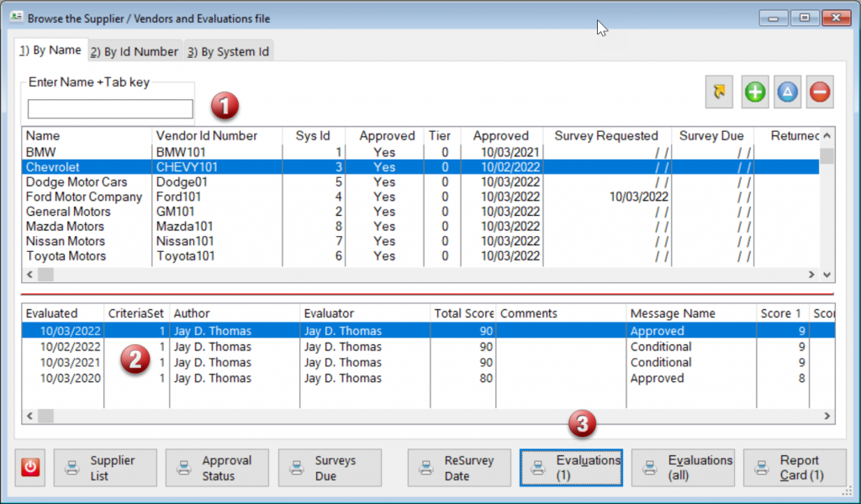Click the Score 1 column header

tap(783, 313)
